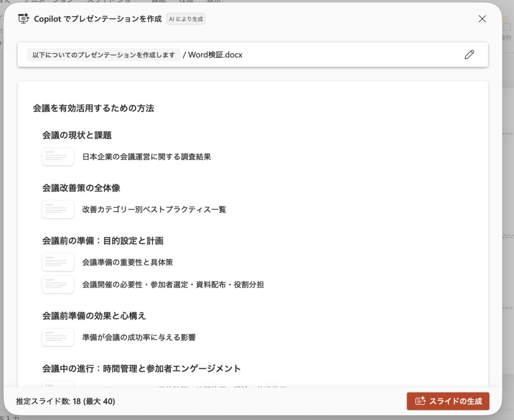Click the 以下についてのプレゼンテーションを作成します prompt chip

coord(104,55)
